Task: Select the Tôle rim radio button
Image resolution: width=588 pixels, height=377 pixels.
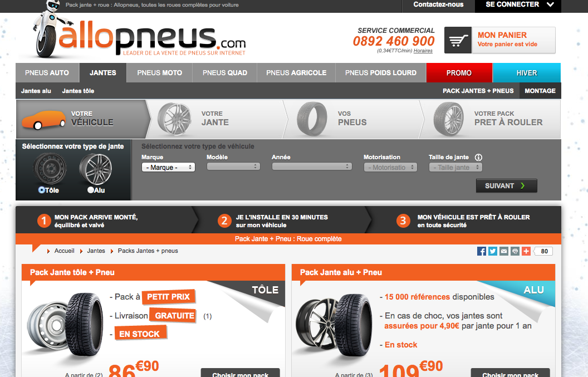Action: (42, 190)
